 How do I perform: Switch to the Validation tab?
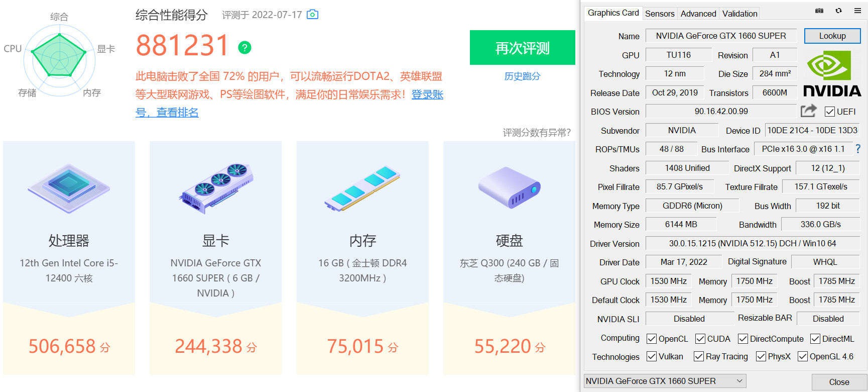click(739, 14)
